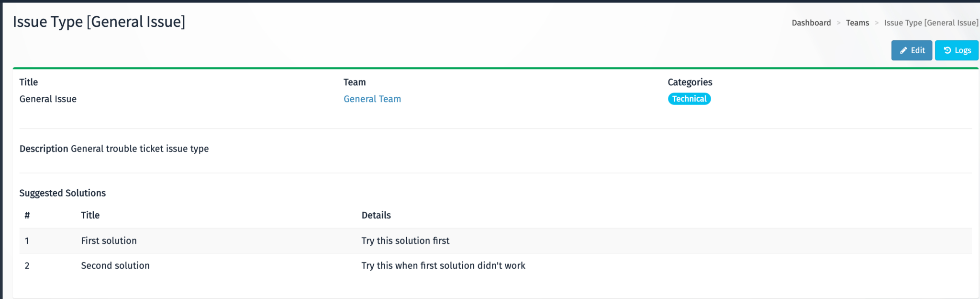This screenshot has height=299, width=980.
Task: Click the Suggested Solutions heading
Action: pyautogui.click(x=62, y=193)
